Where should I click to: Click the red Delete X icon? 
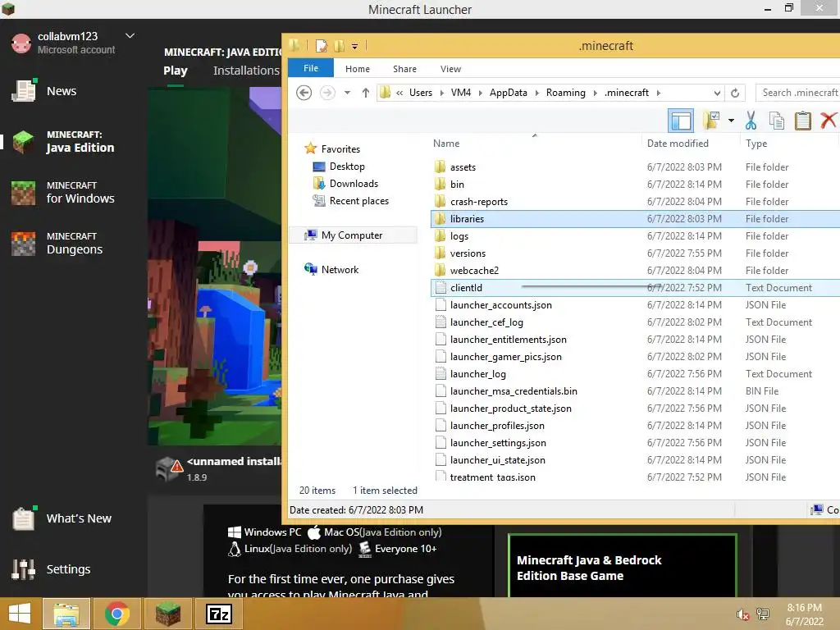pos(829,121)
